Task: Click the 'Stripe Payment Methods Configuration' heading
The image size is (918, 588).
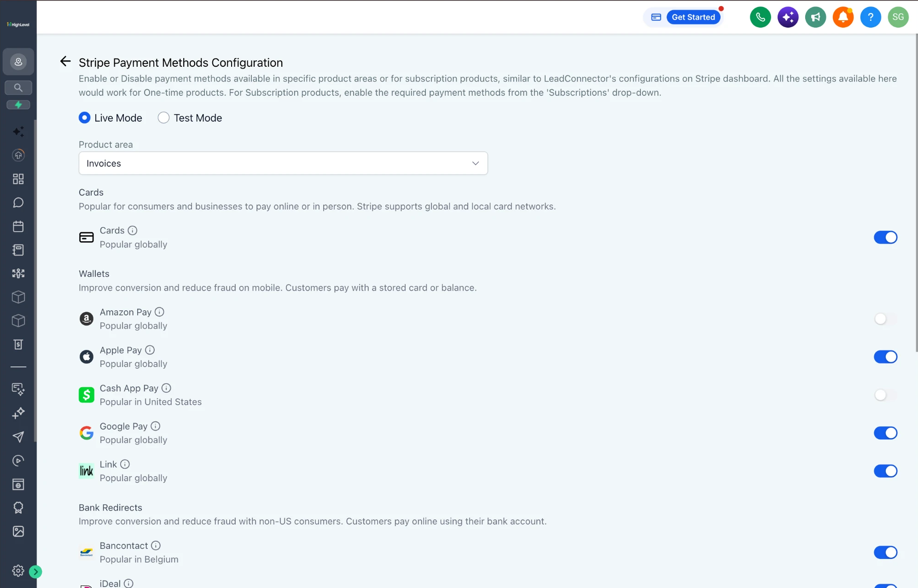Action: 181,63
